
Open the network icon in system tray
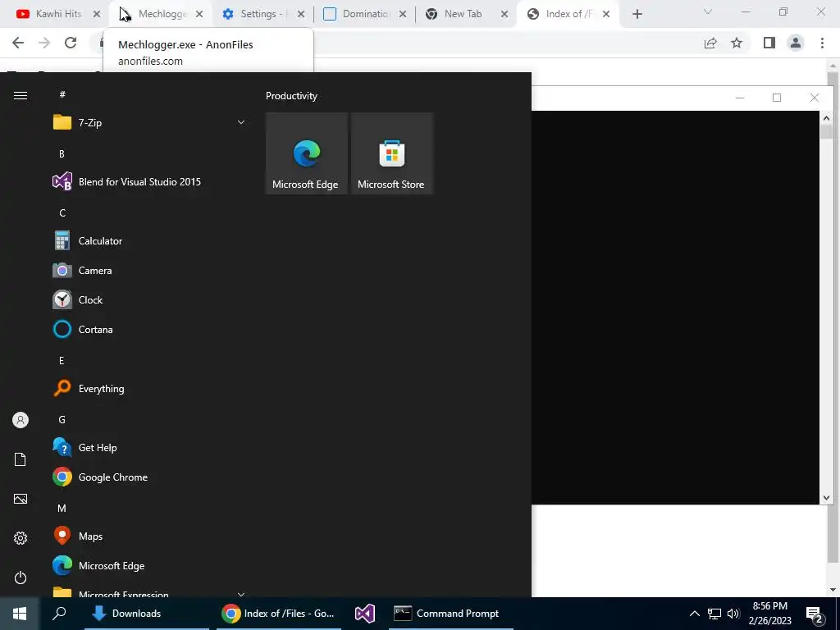714,614
